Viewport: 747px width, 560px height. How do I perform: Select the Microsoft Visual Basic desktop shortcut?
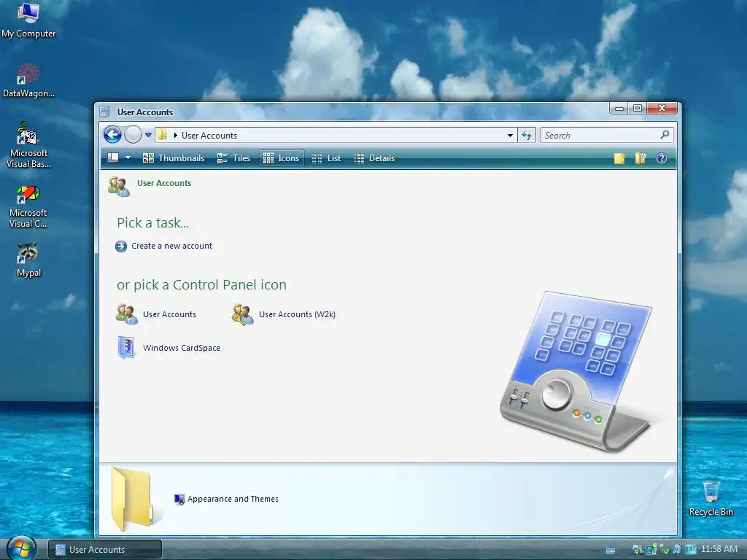point(28,145)
